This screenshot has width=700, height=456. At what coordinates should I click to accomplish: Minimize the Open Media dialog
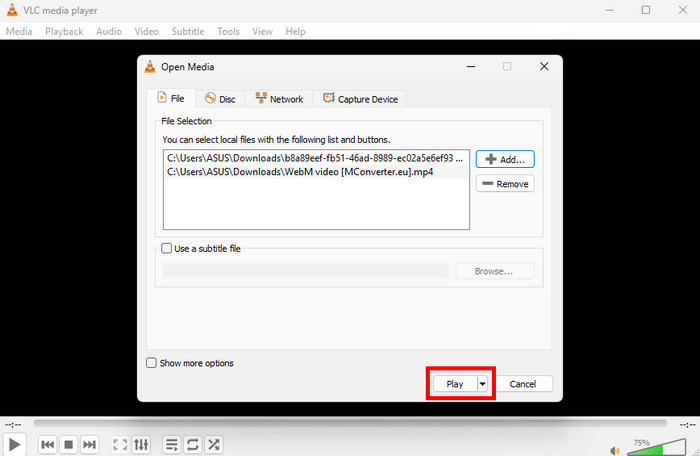click(471, 67)
